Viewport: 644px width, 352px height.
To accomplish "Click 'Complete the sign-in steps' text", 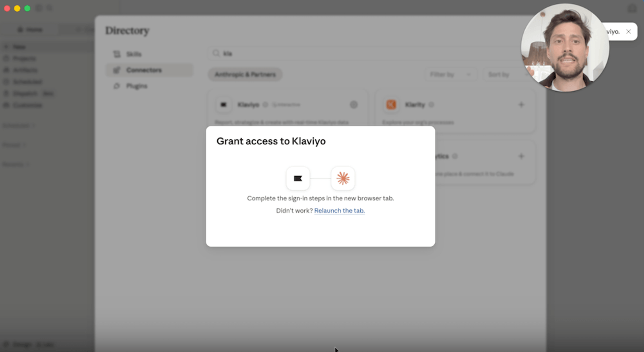I will point(320,198).
